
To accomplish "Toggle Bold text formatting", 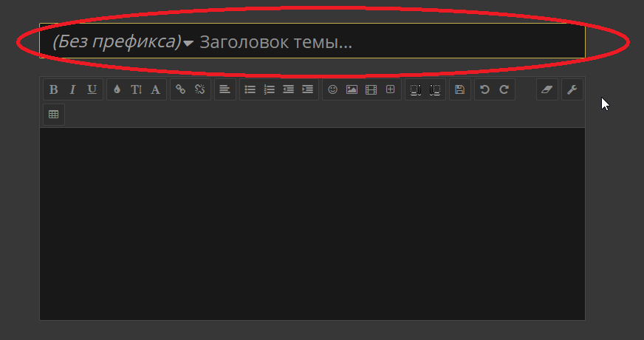I will pyautogui.click(x=53, y=89).
